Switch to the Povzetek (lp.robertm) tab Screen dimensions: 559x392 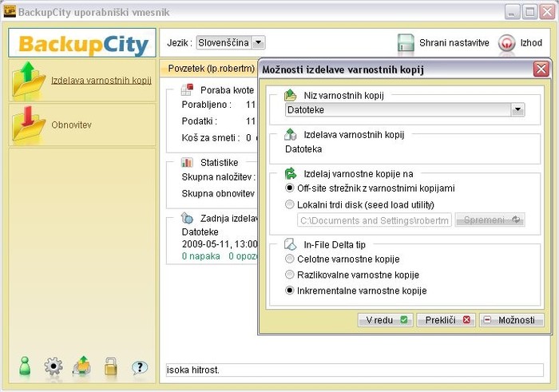pyautogui.click(x=211, y=69)
